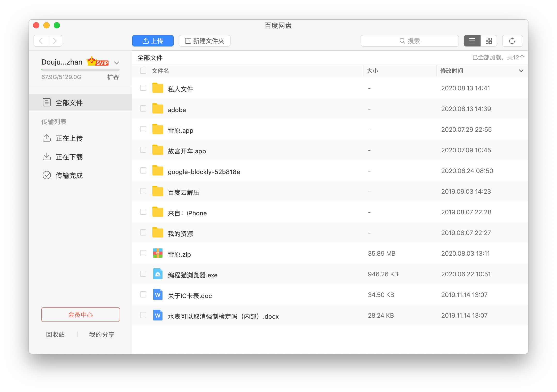Click the 来自：iPhone folder icon
The height and width of the screenshot is (392, 557).
point(158,212)
